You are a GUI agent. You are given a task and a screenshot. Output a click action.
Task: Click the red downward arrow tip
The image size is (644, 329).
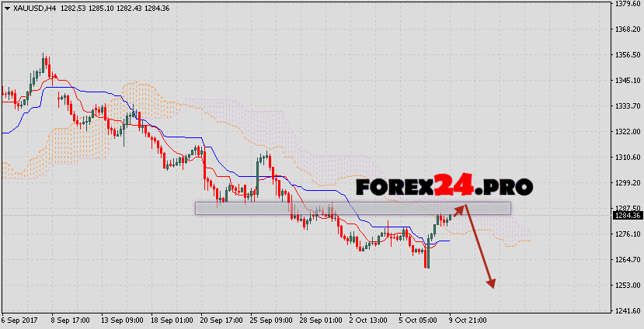pyautogui.click(x=491, y=286)
